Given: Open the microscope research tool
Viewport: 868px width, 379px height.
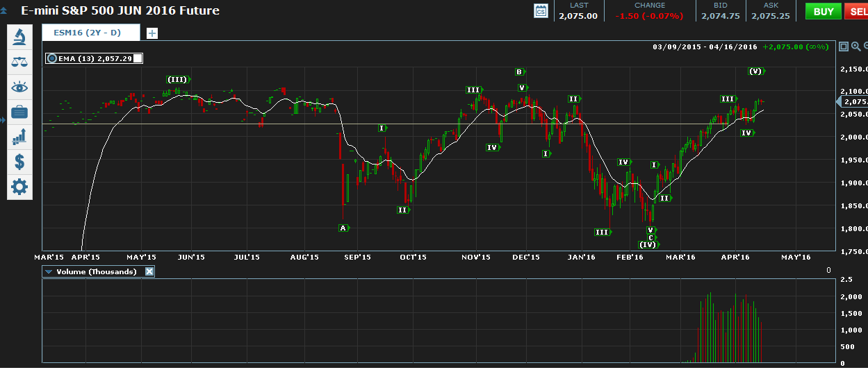Looking at the screenshot, I should [19, 37].
